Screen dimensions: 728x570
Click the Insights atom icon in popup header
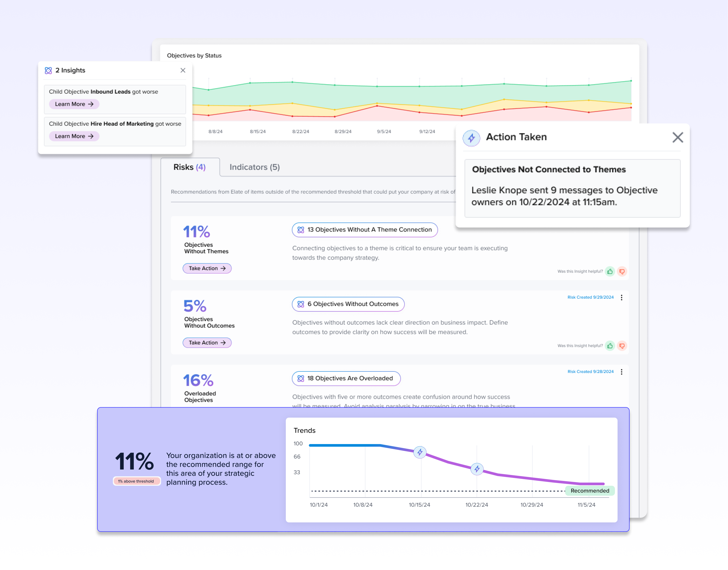(48, 70)
